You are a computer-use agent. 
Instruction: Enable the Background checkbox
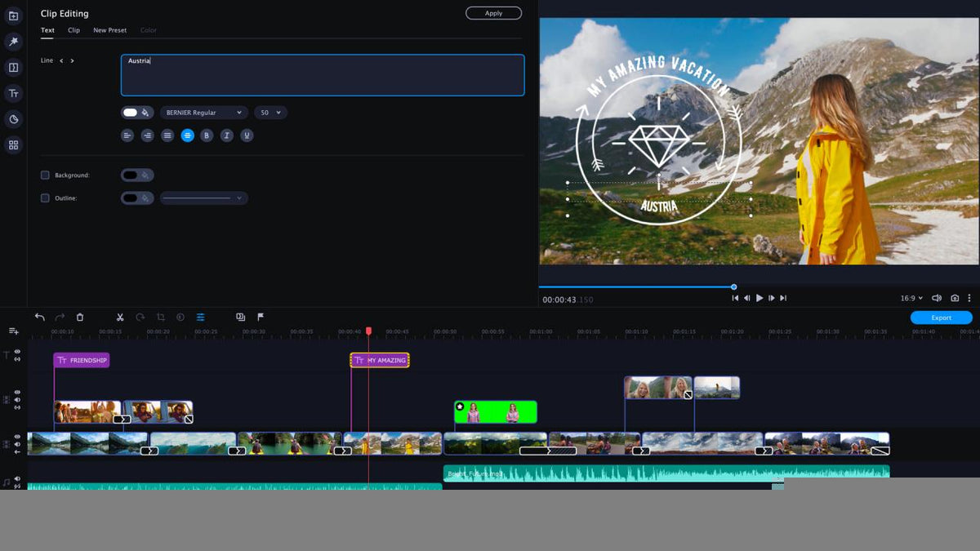point(45,175)
